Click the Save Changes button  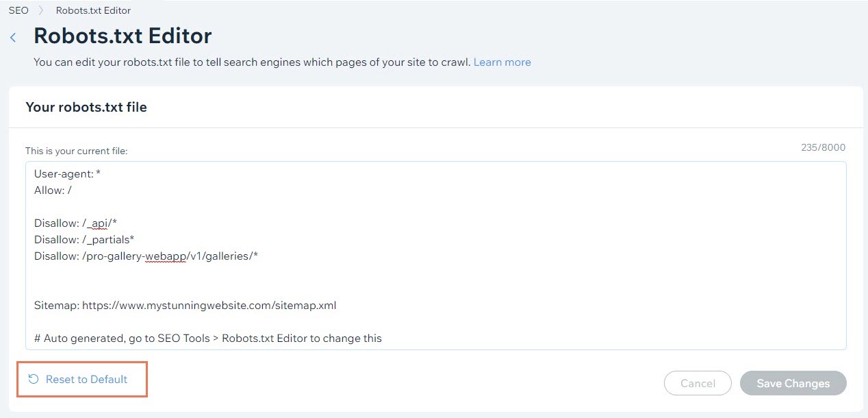[793, 384]
